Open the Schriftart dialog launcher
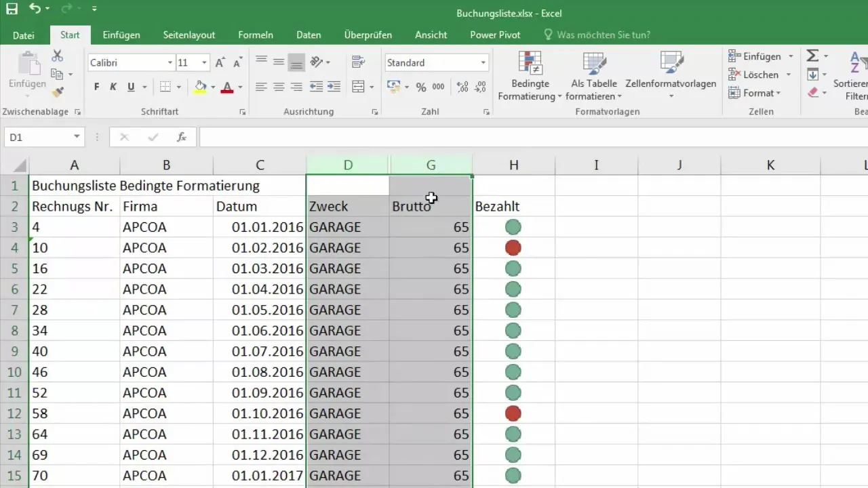The width and height of the screenshot is (868, 488). 243,112
